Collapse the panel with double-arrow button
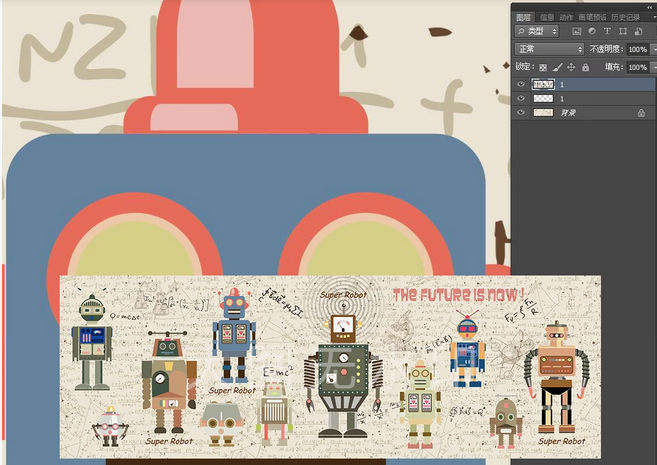Image resolution: width=657 pixels, height=465 pixels. [x=649, y=6]
